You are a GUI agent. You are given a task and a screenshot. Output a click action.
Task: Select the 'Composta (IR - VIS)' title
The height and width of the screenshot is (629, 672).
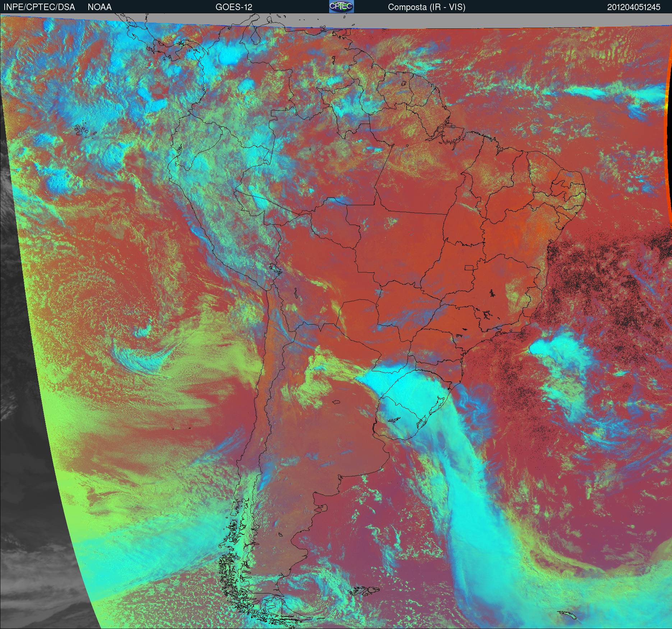pyautogui.click(x=427, y=7)
